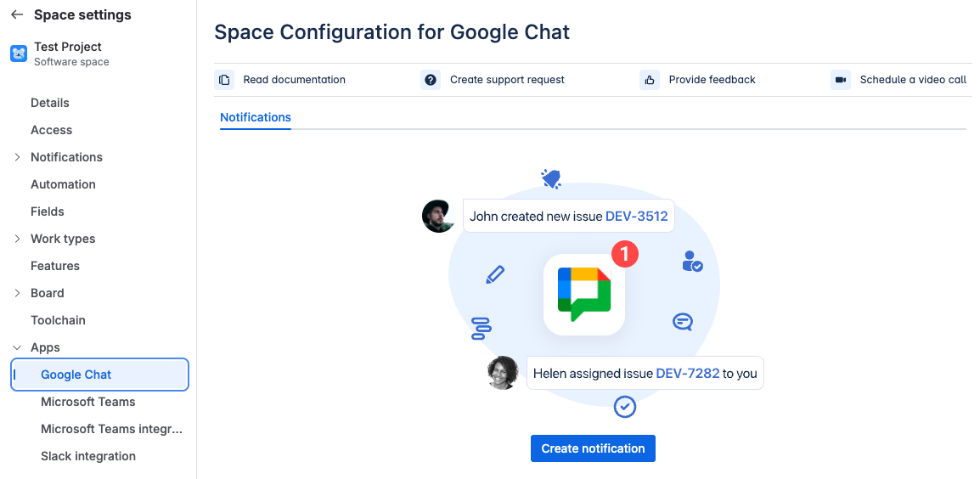This screenshot has height=479, width=980.
Task: Expand the Work types section
Action: click(x=18, y=239)
